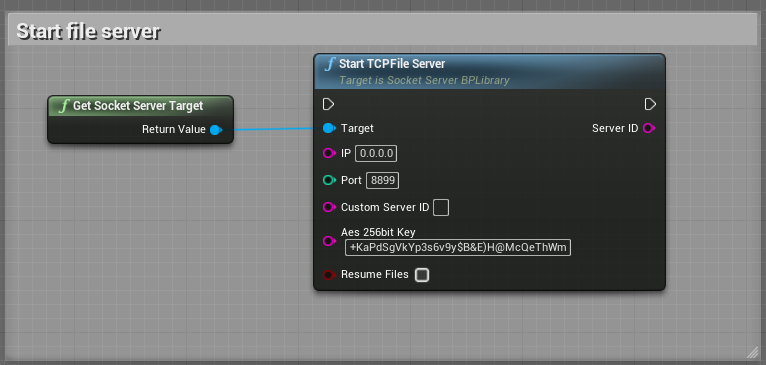Click the function icon on Get Socket Server Target
The image size is (766, 365).
(x=64, y=106)
